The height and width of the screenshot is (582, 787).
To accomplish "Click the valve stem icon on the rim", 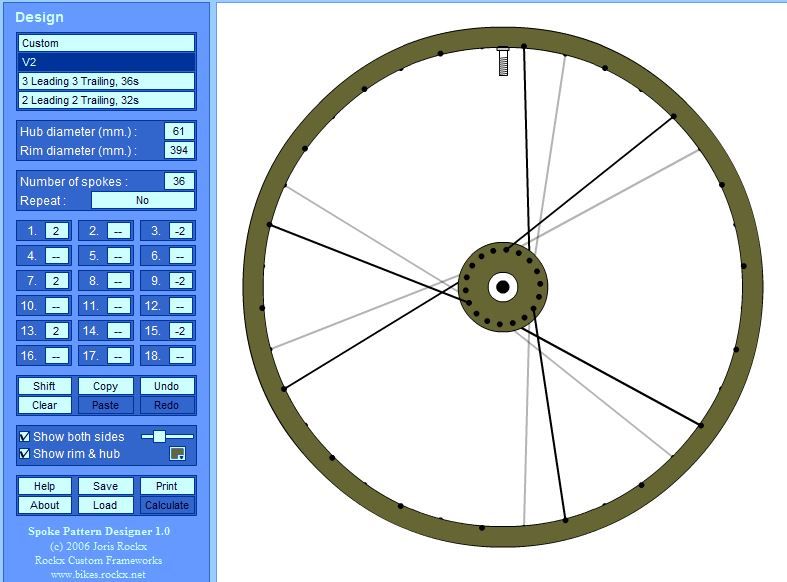I will [x=503, y=62].
